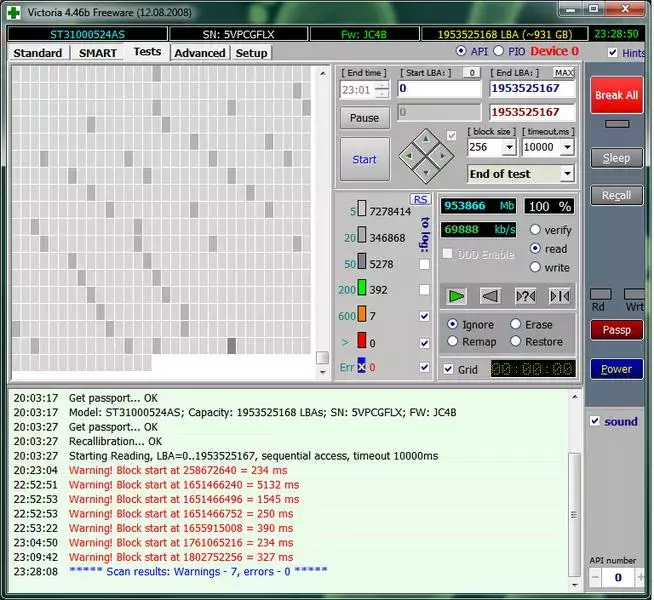Select the Ignore error action
Viewport: 654px width, 600px height.
(453, 324)
